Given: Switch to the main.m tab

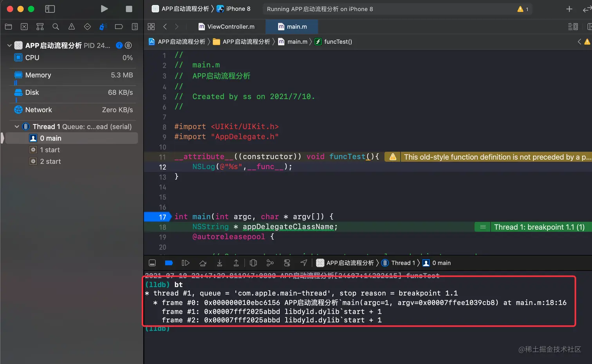Looking at the screenshot, I should pyautogui.click(x=292, y=27).
